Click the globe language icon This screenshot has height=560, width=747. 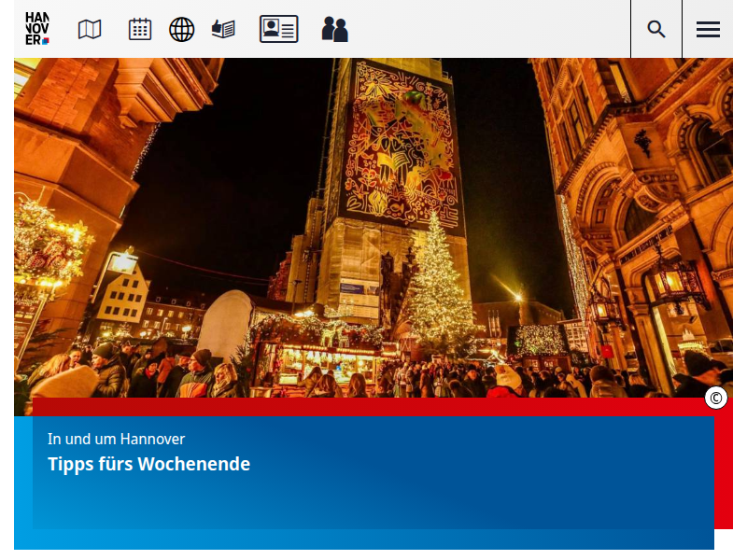point(181,29)
